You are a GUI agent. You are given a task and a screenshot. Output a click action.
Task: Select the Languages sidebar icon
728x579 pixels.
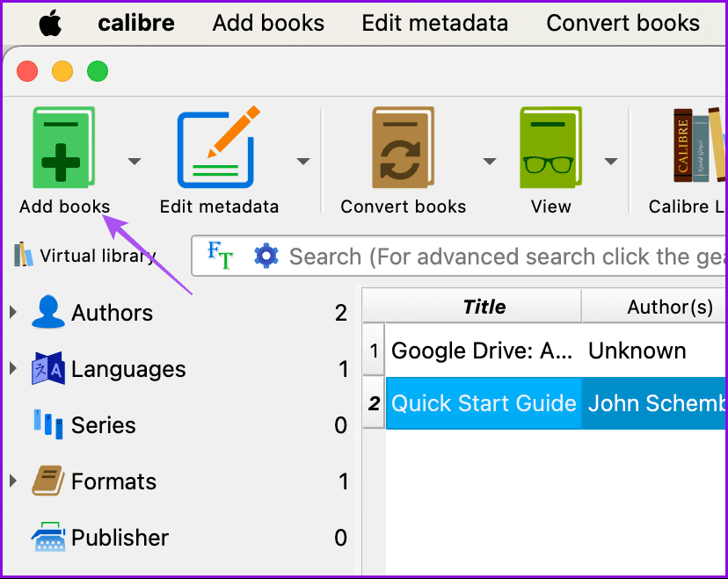[48, 369]
